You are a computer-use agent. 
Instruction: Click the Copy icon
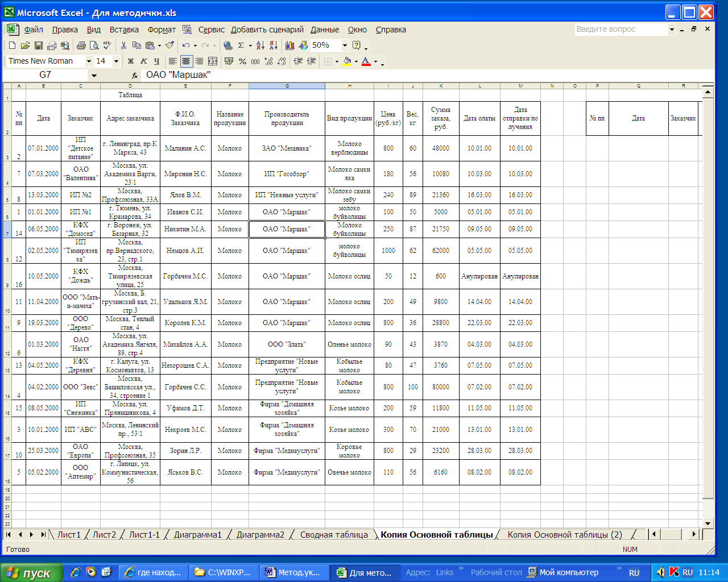[x=136, y=45]
